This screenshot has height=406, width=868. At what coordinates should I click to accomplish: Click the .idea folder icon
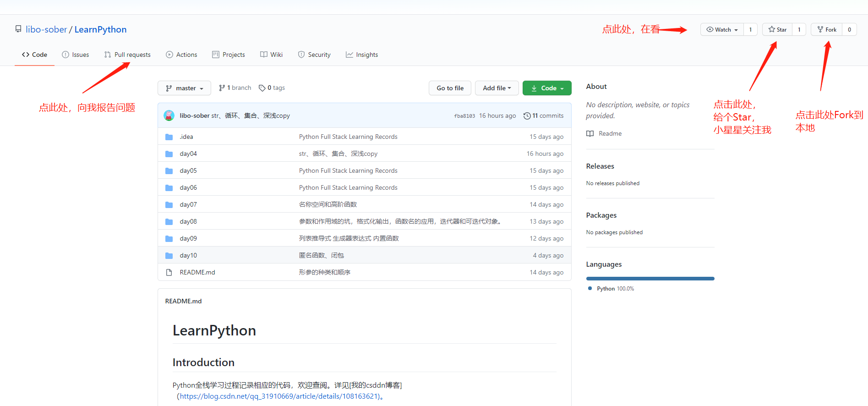tap(169, 137)
